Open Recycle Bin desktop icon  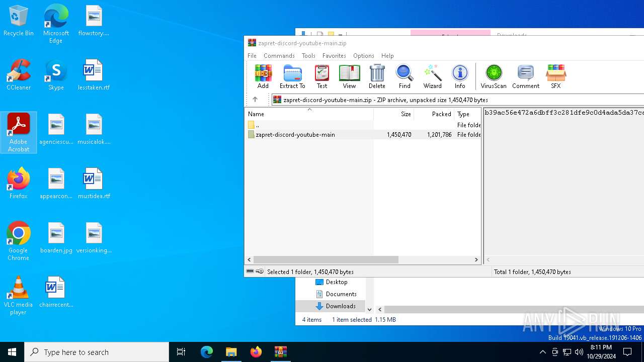[x=19, y=21]
